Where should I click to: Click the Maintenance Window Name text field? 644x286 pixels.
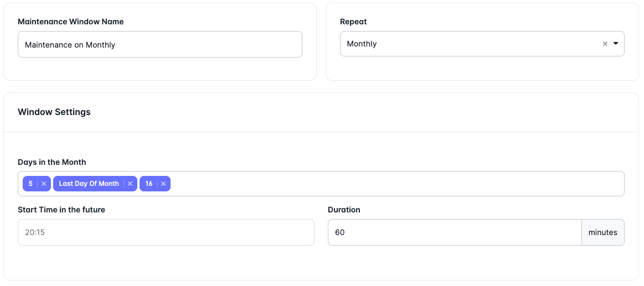[x=159, y=45]
